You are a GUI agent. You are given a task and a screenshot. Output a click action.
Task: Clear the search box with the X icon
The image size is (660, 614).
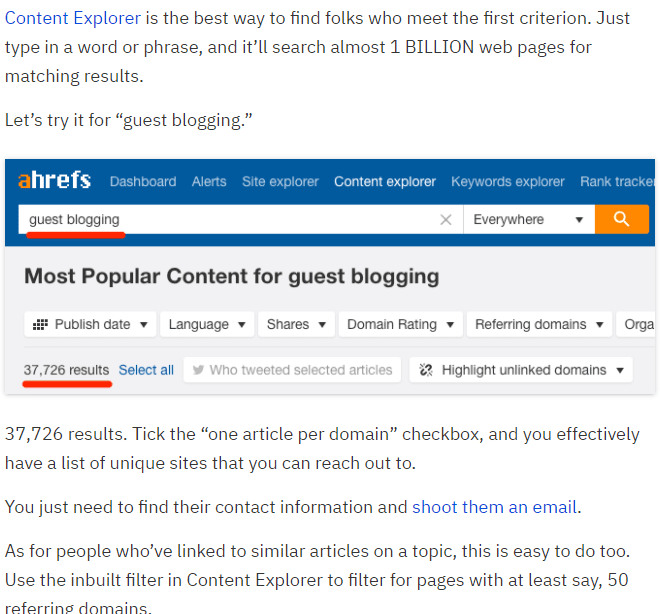446,220
